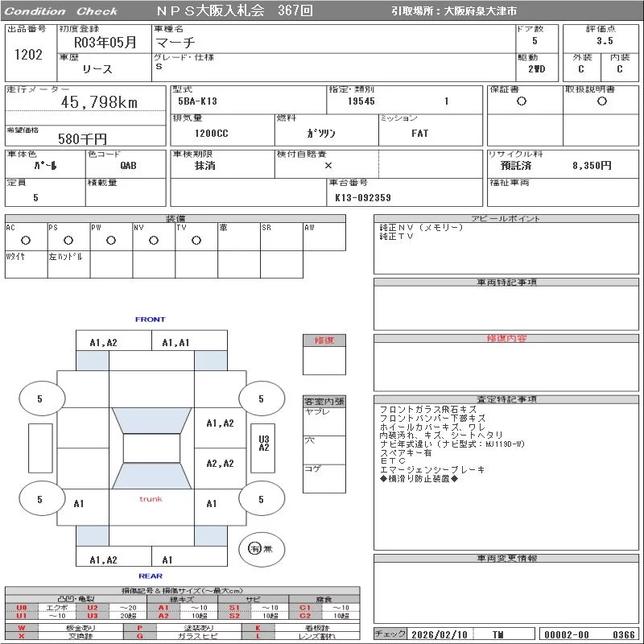Viewport: 644px width, 644px height.
Task: Check the コゲ interior box
Action: pos(324,477)
